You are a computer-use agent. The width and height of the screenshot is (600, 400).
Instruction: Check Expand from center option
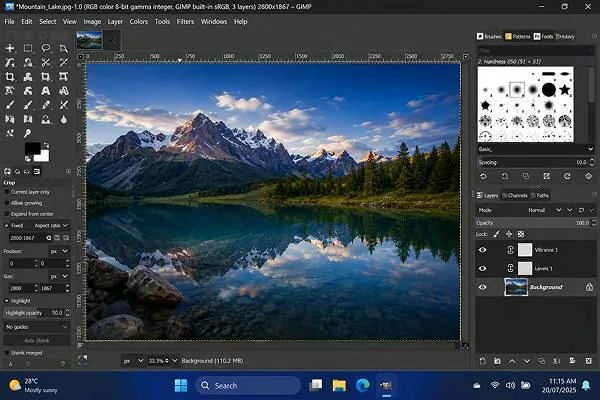coord(7,214)
